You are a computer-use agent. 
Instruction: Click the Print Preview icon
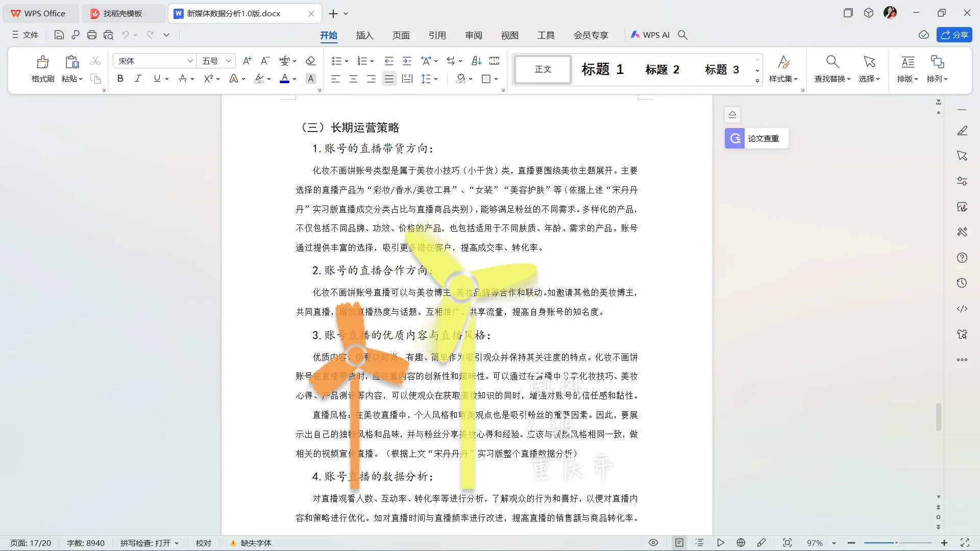[108, 35]
